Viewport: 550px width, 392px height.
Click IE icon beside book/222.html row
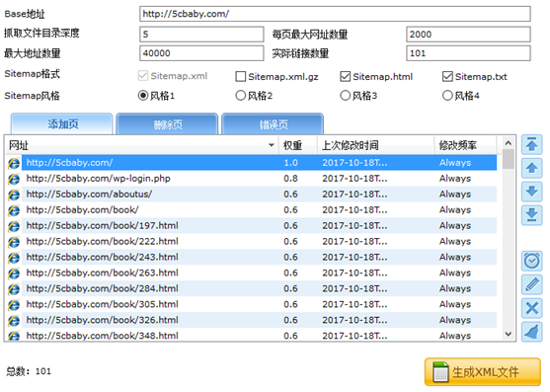pos(14,242)
